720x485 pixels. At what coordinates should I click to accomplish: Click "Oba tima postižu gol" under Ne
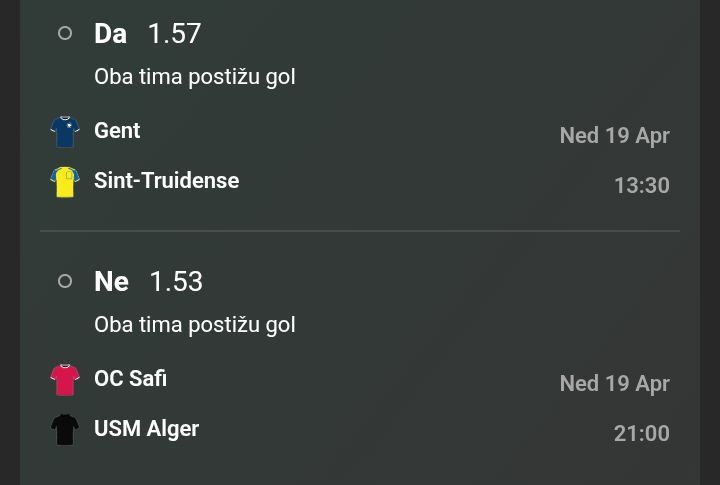tap(194, 324)
